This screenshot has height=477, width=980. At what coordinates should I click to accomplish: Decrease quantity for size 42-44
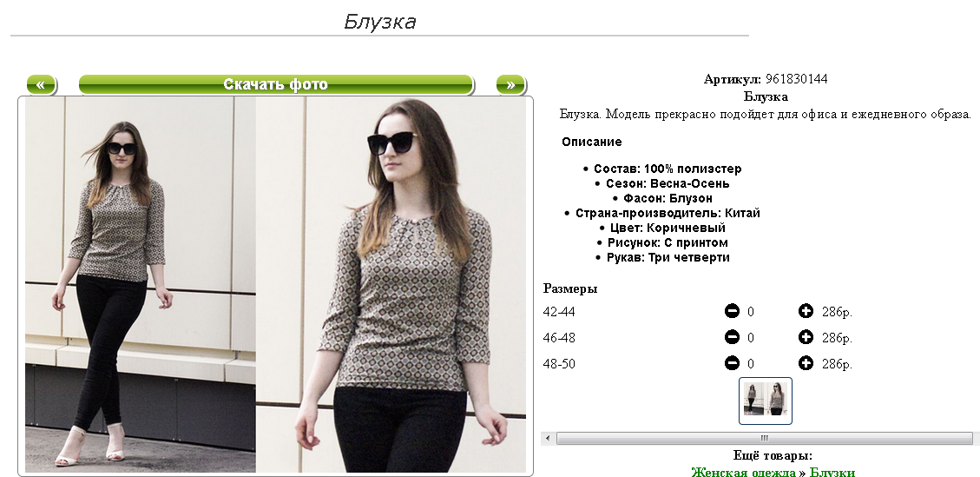coord(732,310)
